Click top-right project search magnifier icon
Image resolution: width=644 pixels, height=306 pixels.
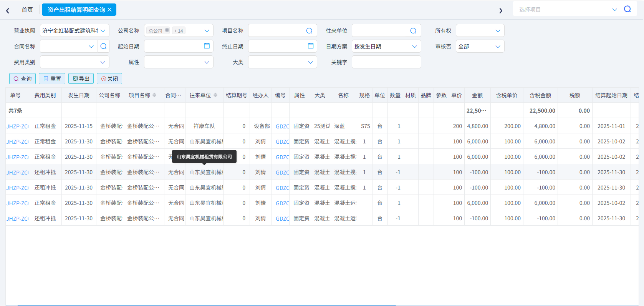click(627, 9)
